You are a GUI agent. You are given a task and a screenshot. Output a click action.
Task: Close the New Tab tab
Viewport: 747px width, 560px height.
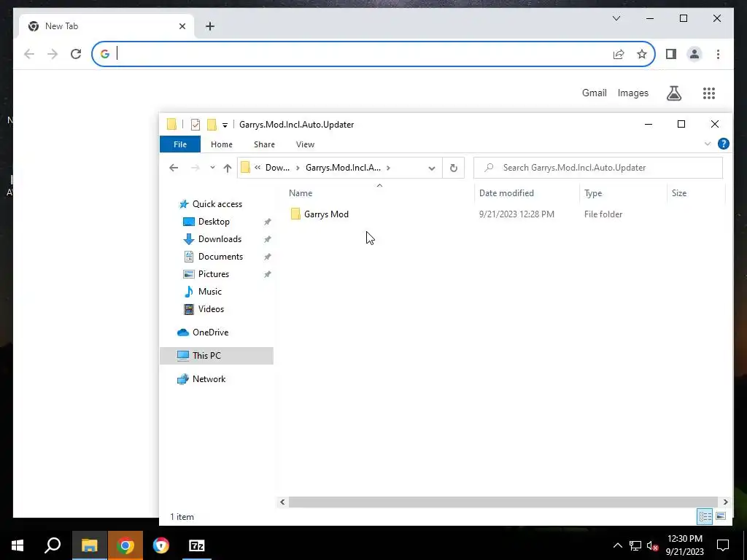click(x=182, y=26)
